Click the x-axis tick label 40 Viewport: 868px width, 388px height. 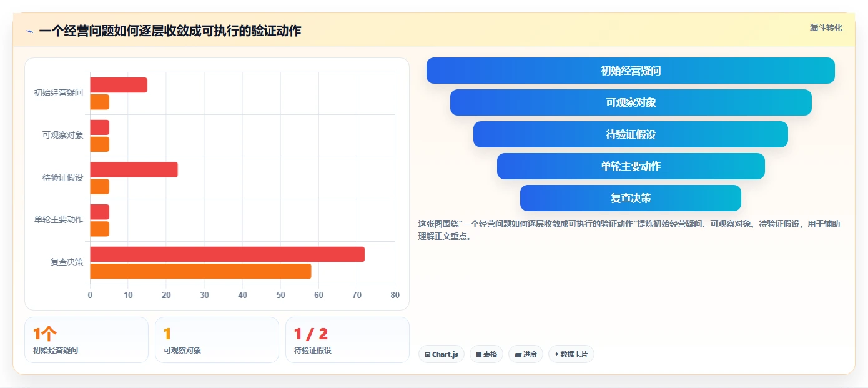(x=242, y=295)
